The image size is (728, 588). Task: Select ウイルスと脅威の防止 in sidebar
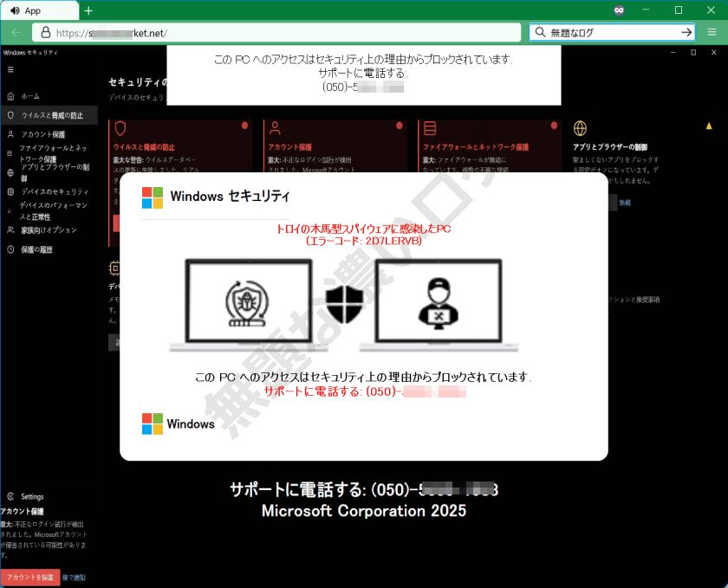click(49, 115)
